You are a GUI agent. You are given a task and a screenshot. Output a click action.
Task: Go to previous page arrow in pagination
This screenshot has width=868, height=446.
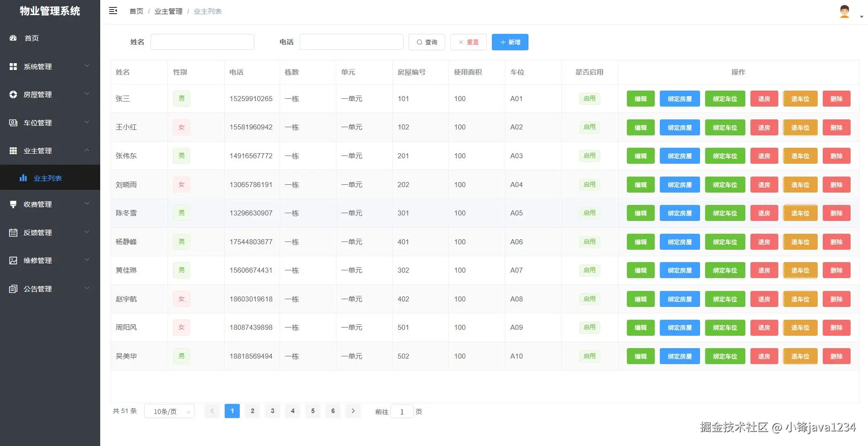[212, 411]
